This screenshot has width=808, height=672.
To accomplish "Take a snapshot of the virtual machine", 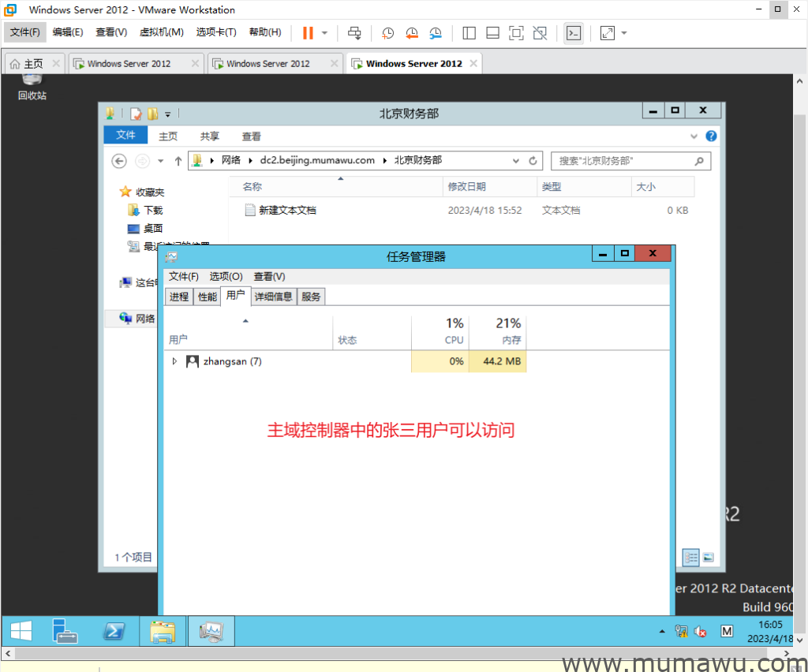I will pos(387,33).
